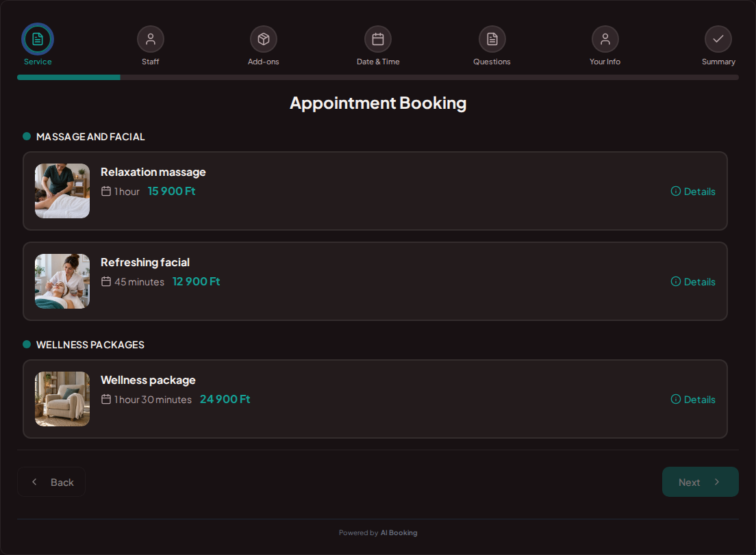Click the Service step label
This screenshot has width=756, height=555.
[38, 62]
